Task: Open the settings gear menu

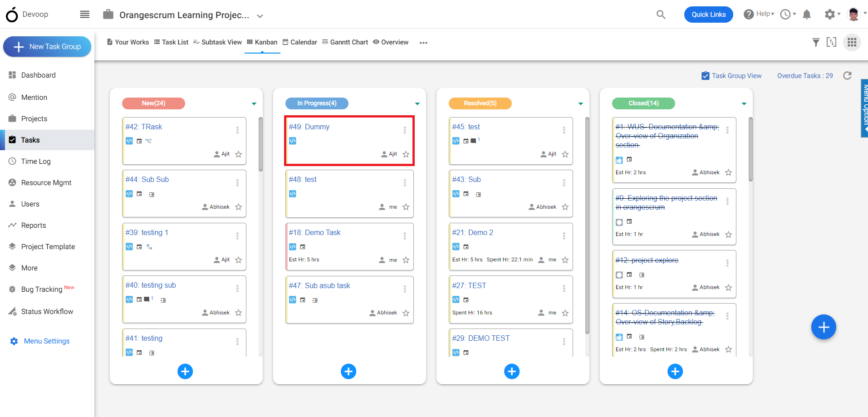Action: (832, 15)
